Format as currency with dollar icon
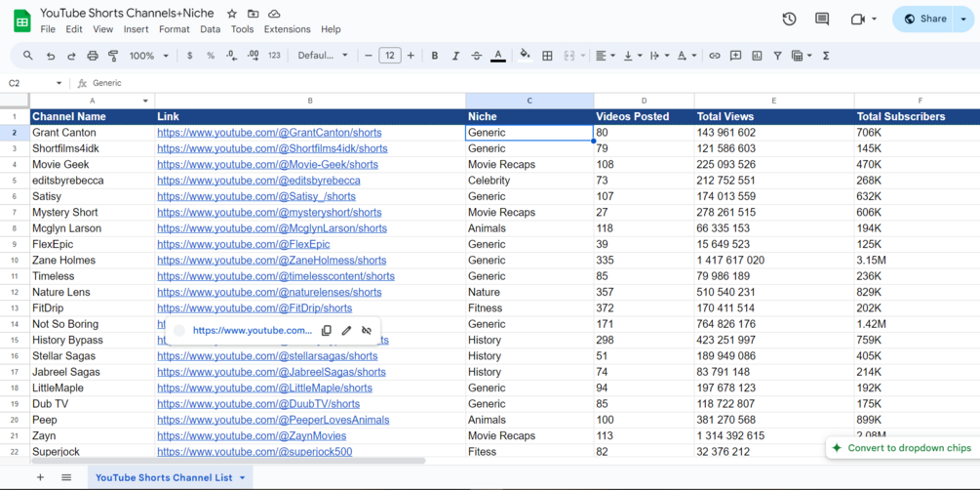The height and width of the screenshot is (490, 980). click(190, 56)
